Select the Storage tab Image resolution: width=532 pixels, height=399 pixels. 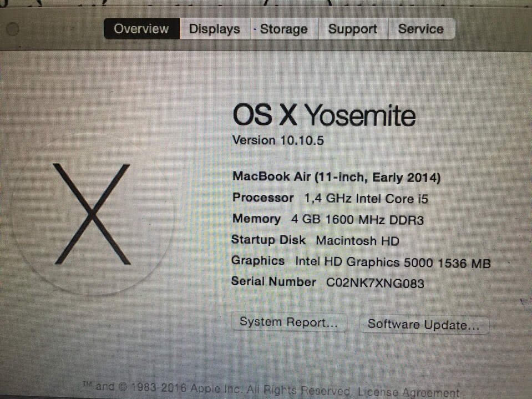285,29
